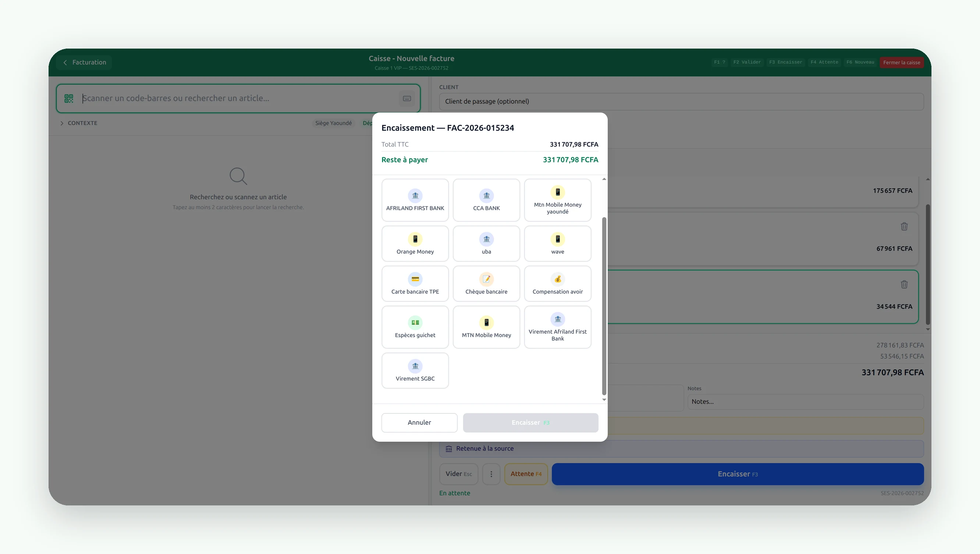This screenshot has height=554, width=980.
Task: Click the F4 Attente header shortcut
Action: (x=824, y=62)
